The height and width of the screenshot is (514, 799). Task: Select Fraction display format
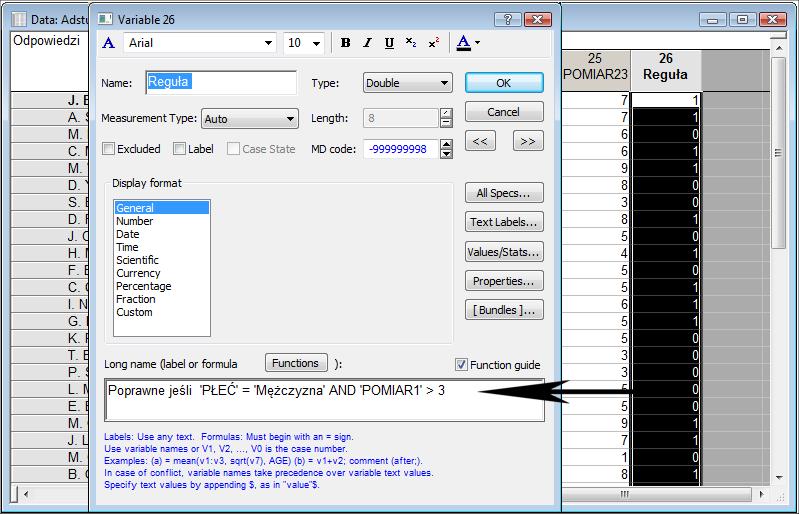point(162,299)
